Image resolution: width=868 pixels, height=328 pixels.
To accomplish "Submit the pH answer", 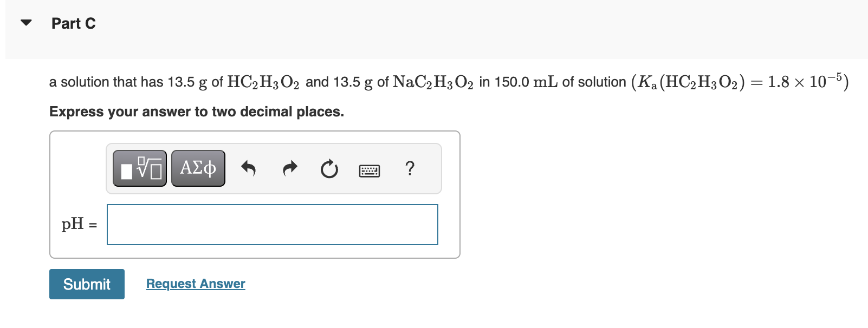I will (x=86, y=284).
